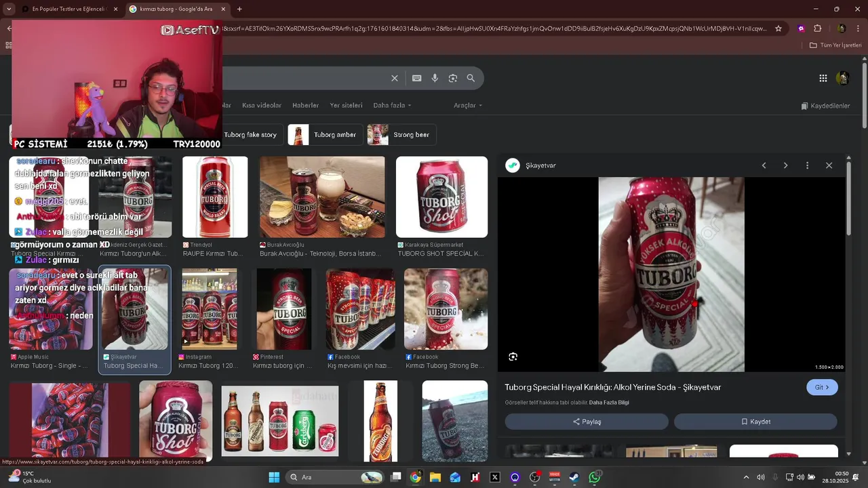The image size is (868, 488).
Task: Open Chrome extensions puzzle icon
Action: pos(817,28)
